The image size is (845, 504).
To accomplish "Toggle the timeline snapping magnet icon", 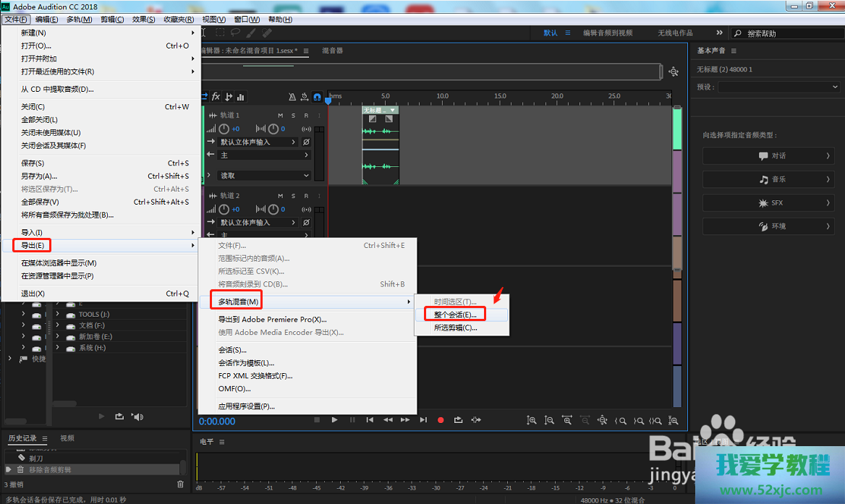I will [317, 97].
